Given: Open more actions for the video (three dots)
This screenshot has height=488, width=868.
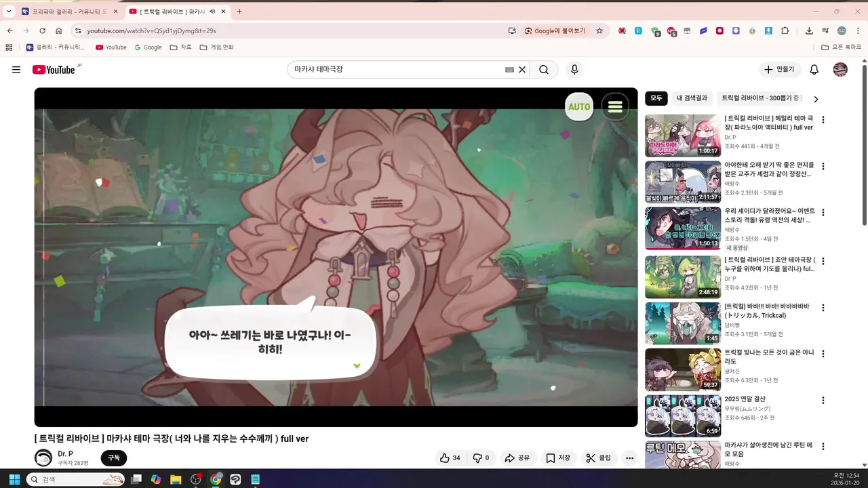Looking at the screenshot, I should (x=630, y=458).
